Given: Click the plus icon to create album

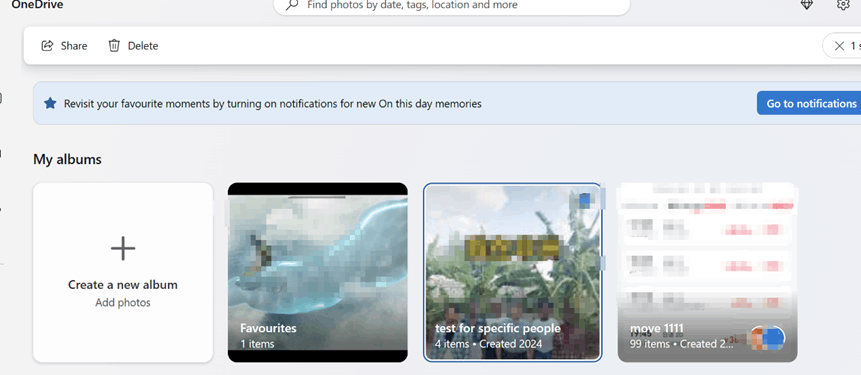Looking at the screenshot, I should [123, 248].
